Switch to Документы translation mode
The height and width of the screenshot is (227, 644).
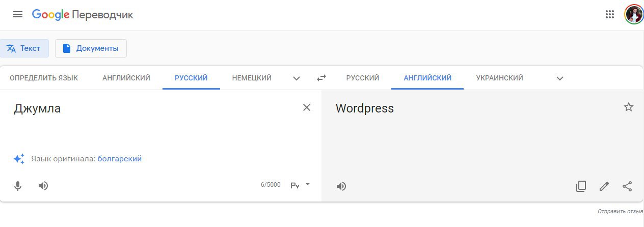point(91,48)
